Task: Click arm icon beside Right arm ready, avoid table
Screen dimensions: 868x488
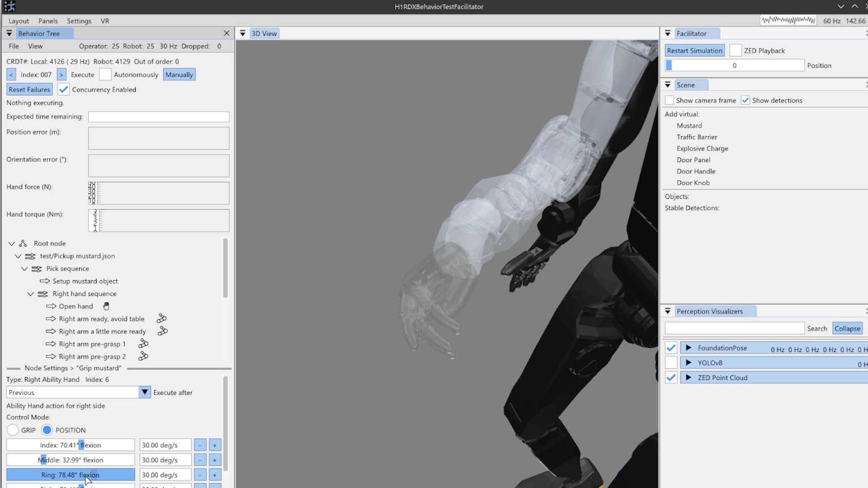Action: coord(162,319)
